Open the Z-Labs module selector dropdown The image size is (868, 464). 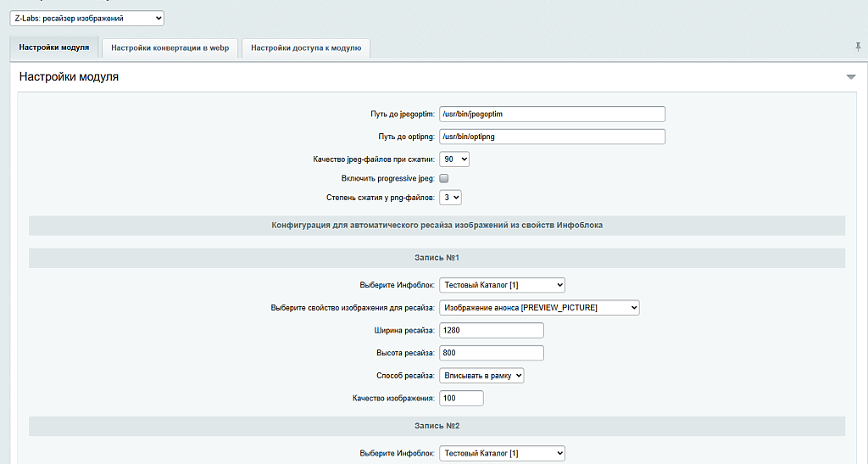pyautogui.click(x=87, y=18)
